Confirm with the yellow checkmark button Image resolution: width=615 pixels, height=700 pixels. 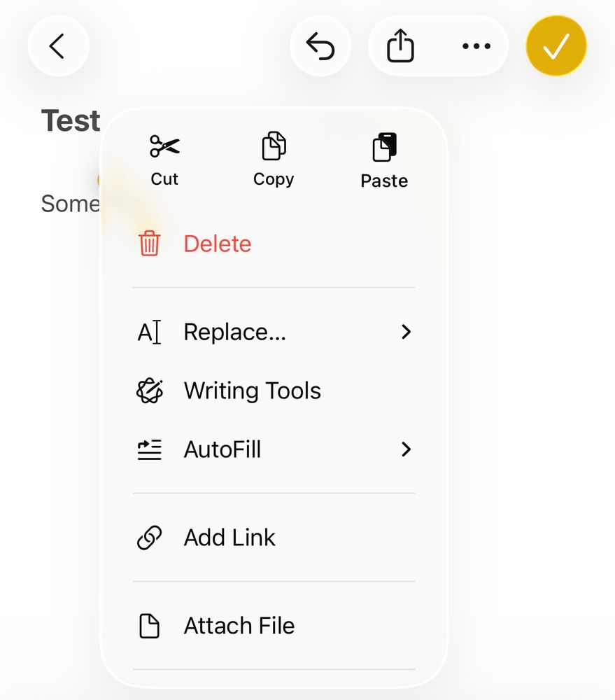(556, 46)
